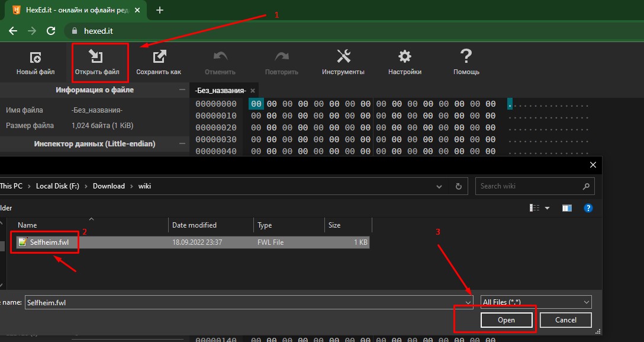Open the view options dropdown arrow
Image resolution: width=644 pixels, height=342 pixels.
tap(547, 208)
